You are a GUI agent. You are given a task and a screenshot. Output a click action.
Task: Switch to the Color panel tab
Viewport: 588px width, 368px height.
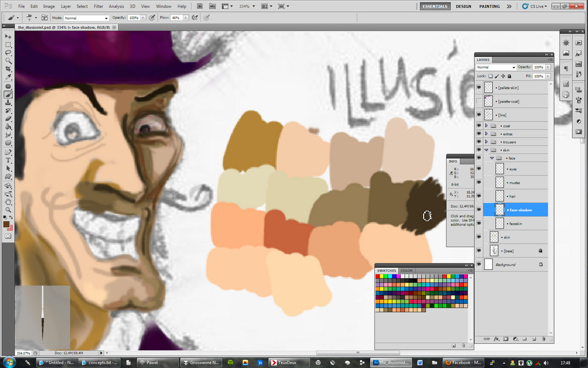[406, 270]
